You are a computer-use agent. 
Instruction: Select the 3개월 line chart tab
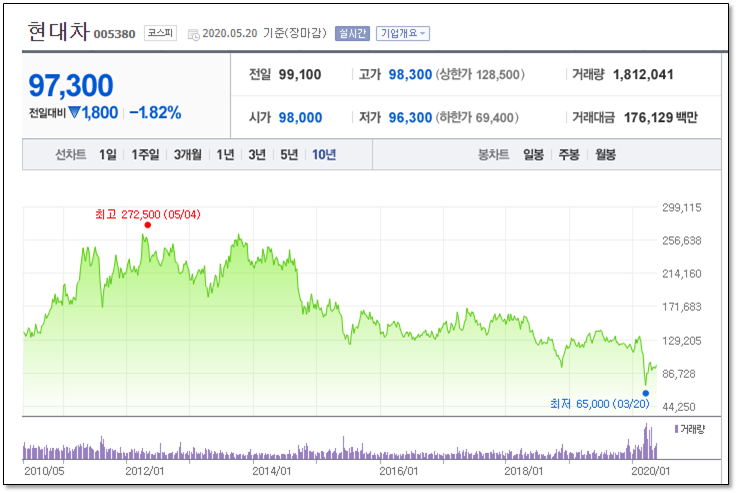[187, 154]
